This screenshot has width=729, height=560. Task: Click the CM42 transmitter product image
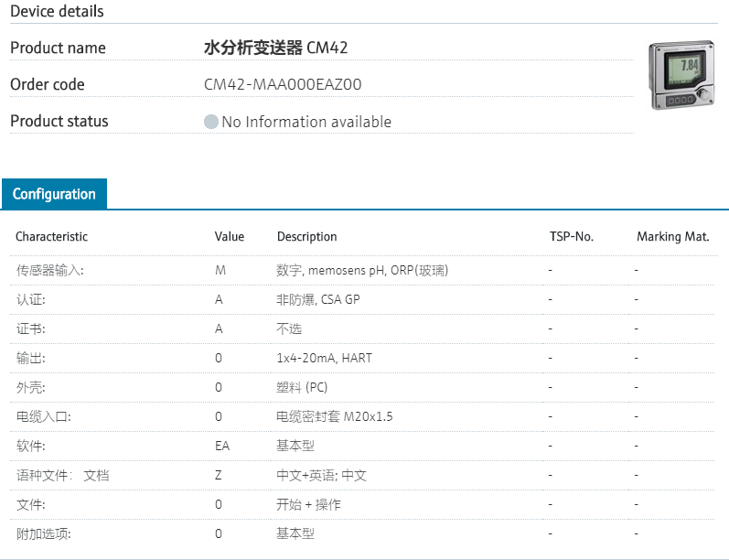point(681,76)
